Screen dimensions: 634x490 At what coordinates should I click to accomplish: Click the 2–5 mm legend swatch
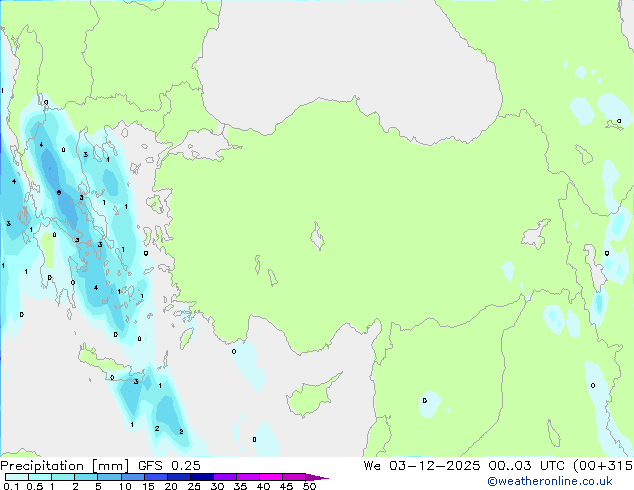(x=86, y=477)
